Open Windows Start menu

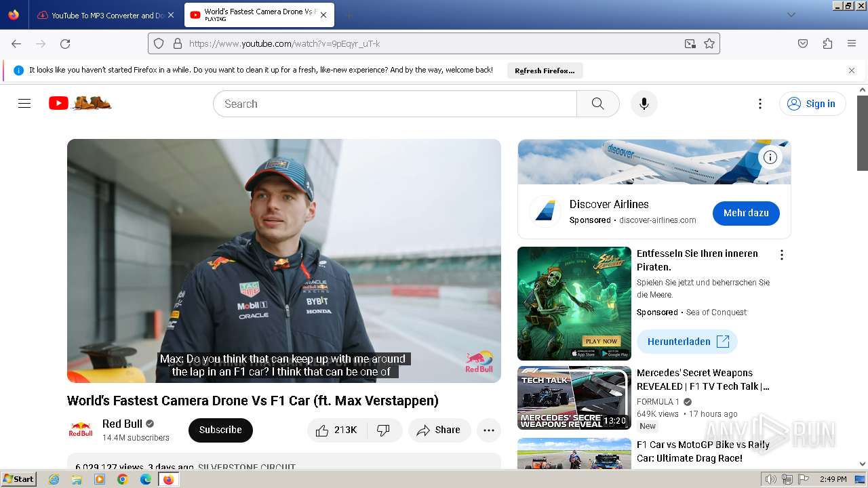pos(19,479)
